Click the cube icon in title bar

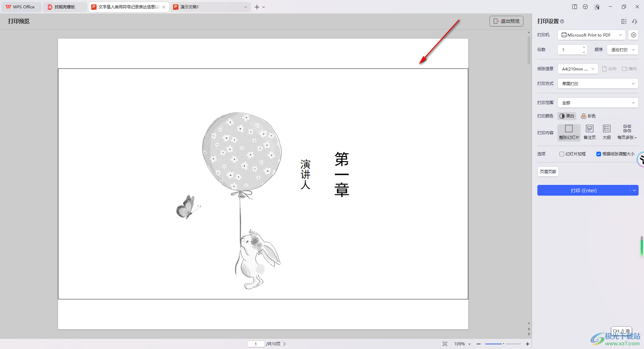click(x=585, y=7)
